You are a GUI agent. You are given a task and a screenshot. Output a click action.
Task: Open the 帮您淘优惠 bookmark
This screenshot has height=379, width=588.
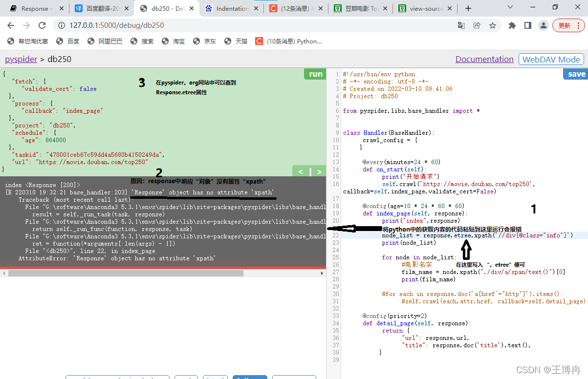[x=28, y=42]
